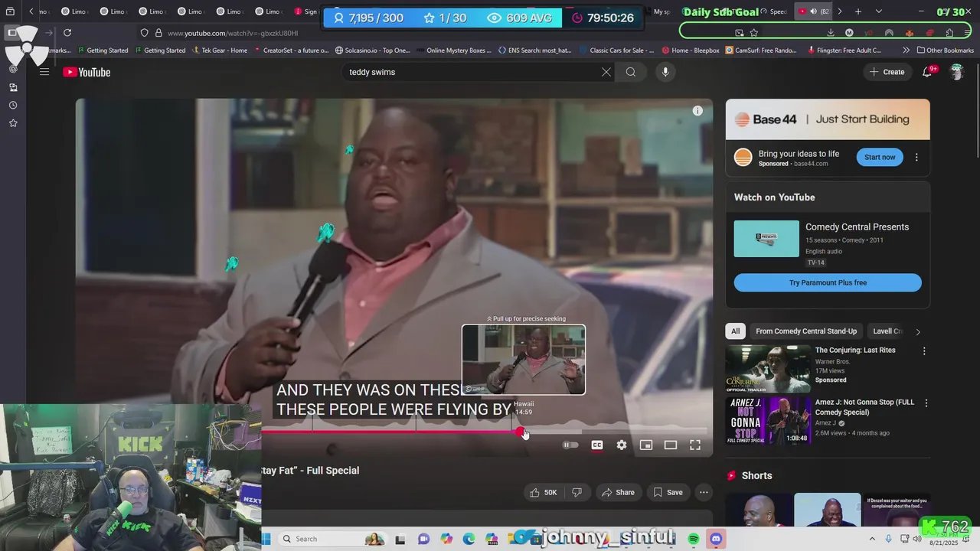Screen dimensions: 980x551
Task: Open the Windows Start menu
Action: (266, 539)
